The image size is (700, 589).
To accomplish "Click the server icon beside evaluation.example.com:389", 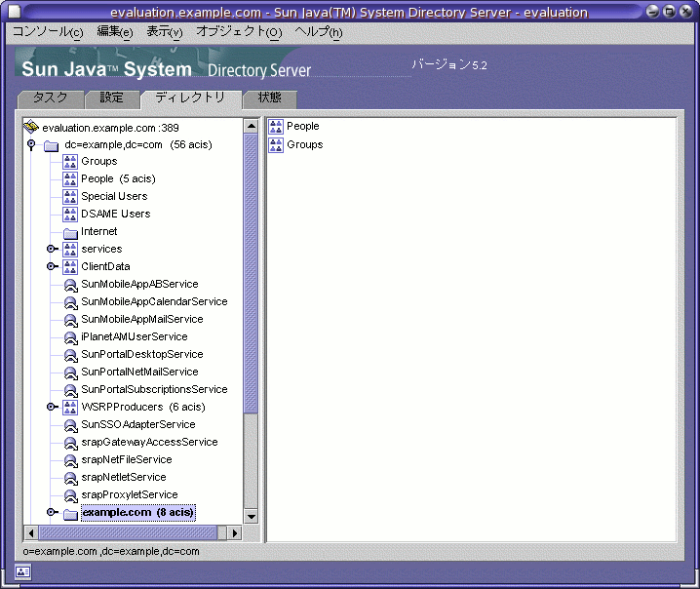I will 31,127.
